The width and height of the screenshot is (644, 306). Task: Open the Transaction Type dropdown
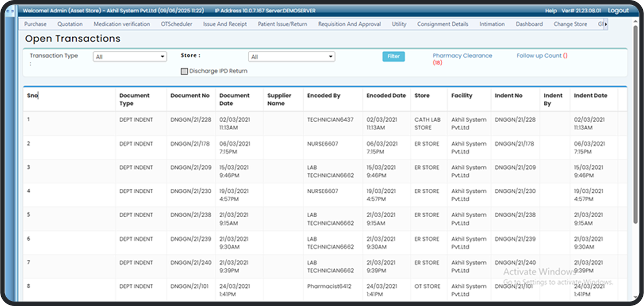pyautogui.click(x=130, y=57)
